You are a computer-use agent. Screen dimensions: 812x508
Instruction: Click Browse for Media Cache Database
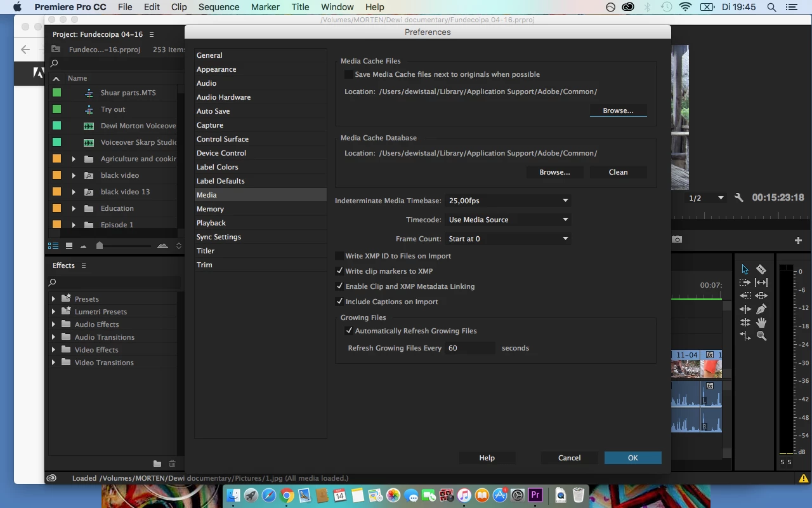click(554, 172)
